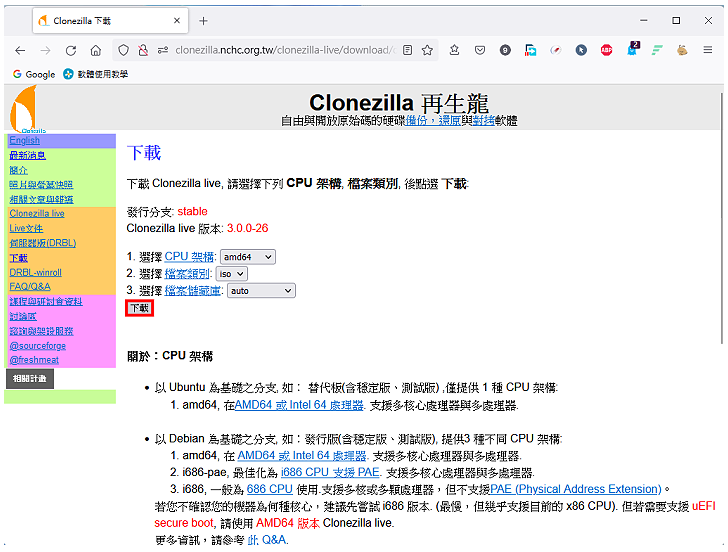Open the browser home page icon
The width and height of the screenshot is (728, 552).
[96, 50]
